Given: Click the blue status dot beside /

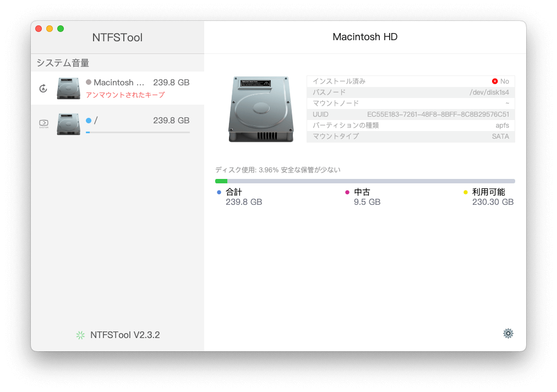Looking at the screenshot, I should 89,121.
